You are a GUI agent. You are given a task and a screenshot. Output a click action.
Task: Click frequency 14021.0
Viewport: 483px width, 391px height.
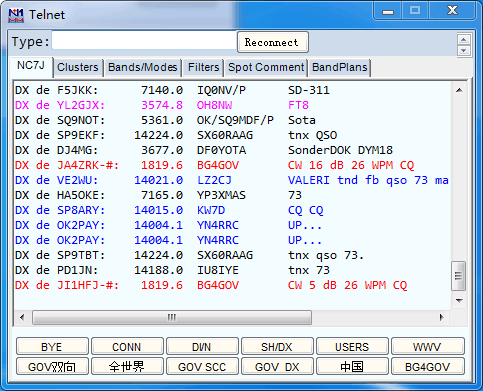pyautogui.click(x=159, y=180)
